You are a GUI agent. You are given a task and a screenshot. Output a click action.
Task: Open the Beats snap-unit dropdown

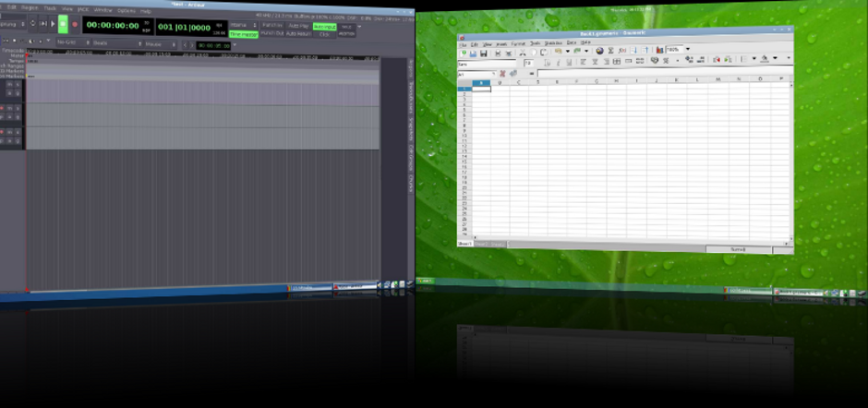117,42
